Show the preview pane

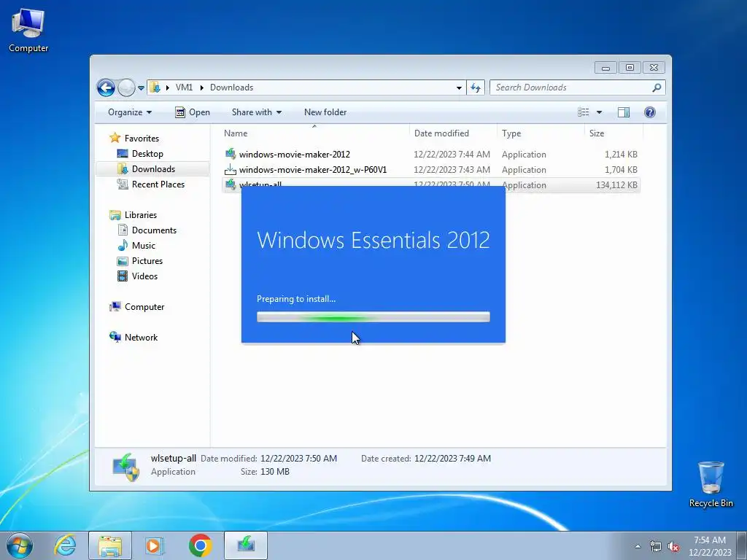click(623, 112)
